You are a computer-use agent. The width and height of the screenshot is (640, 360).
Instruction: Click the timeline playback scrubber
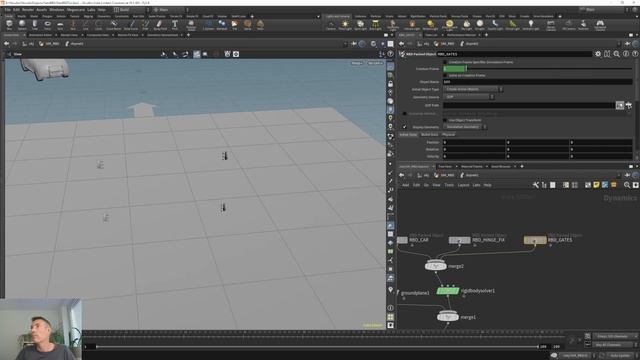[x=317, y=347]
